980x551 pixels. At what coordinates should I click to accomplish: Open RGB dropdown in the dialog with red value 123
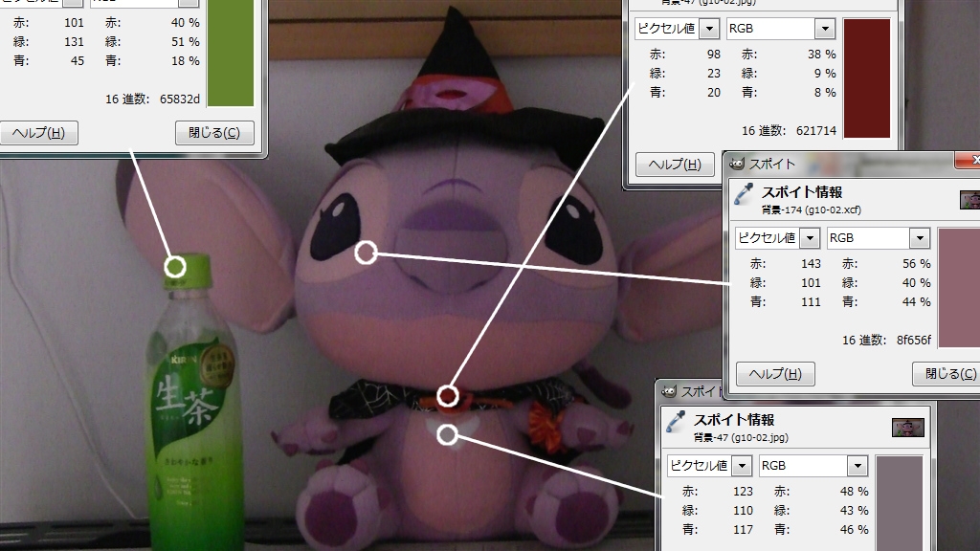[813, 466]
